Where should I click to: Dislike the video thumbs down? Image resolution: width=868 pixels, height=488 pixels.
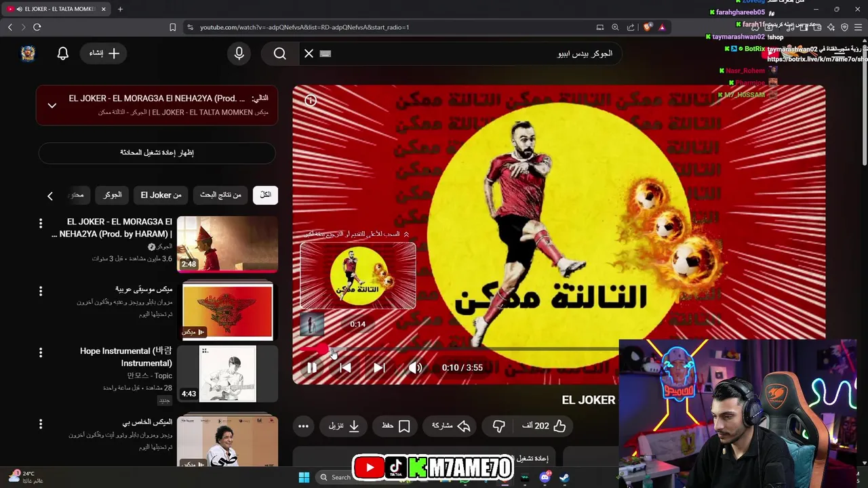(x=499, y=426)
